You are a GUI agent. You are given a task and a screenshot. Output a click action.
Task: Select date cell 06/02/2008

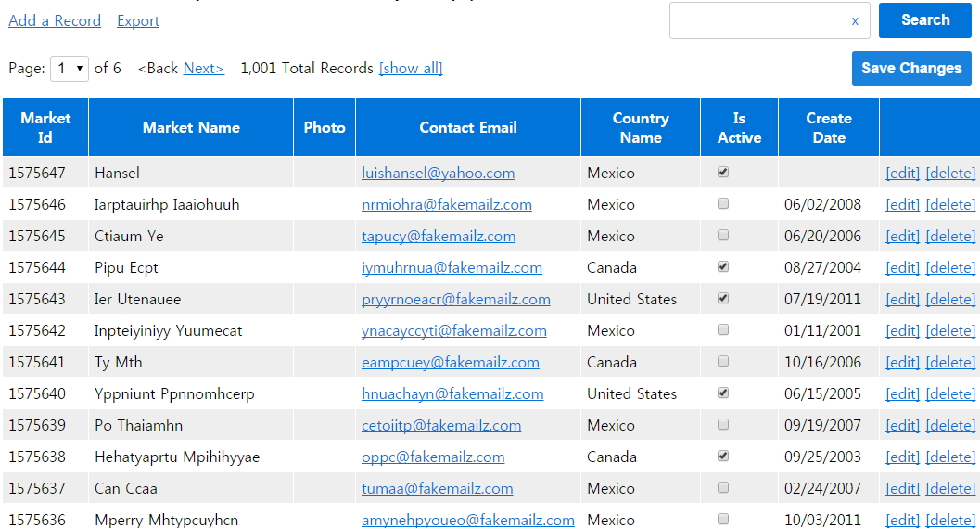click(x=829, y=204)
